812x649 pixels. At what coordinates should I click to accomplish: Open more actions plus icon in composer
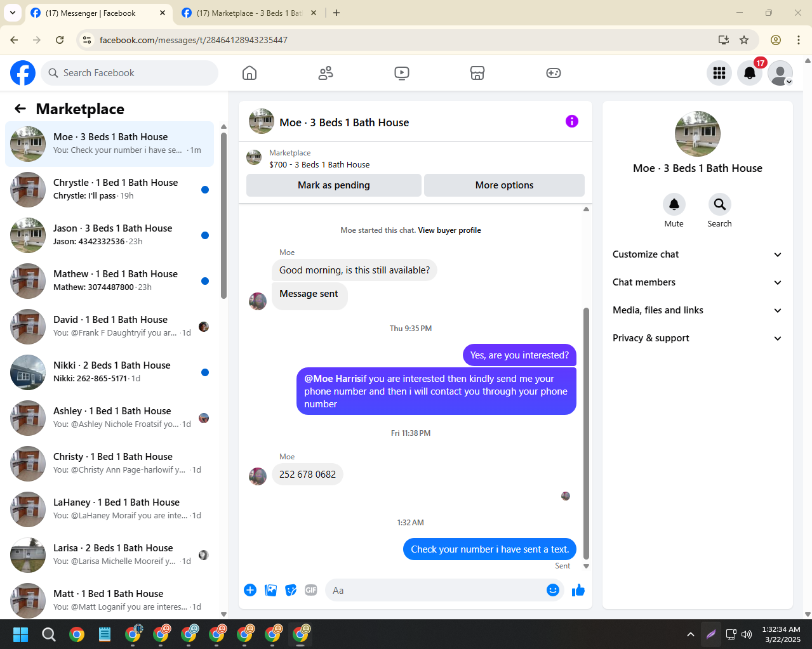[250, 590]
